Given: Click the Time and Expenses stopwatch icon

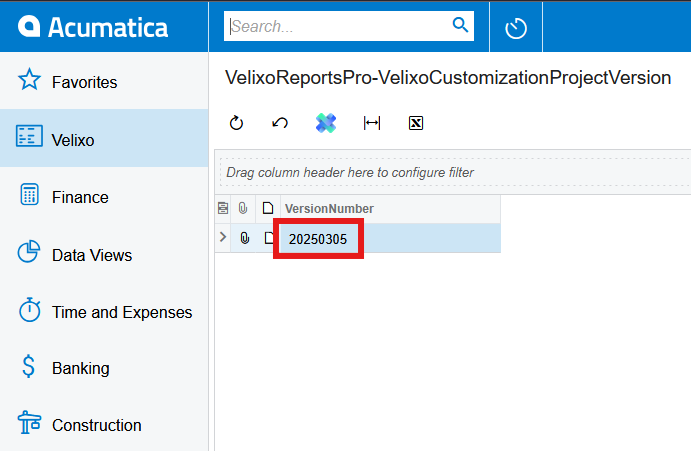Looking at the screenshot, I should [30, 309].
